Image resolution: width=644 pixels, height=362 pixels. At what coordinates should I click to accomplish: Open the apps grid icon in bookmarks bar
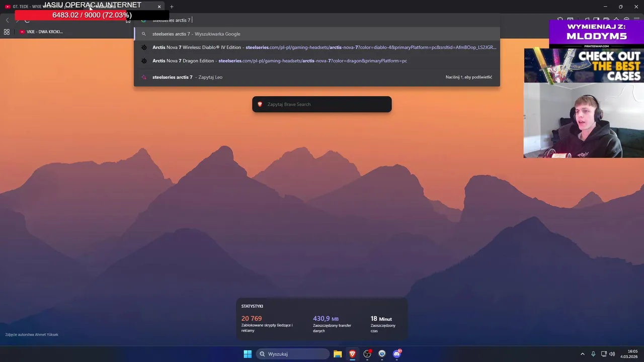[7, 32]
